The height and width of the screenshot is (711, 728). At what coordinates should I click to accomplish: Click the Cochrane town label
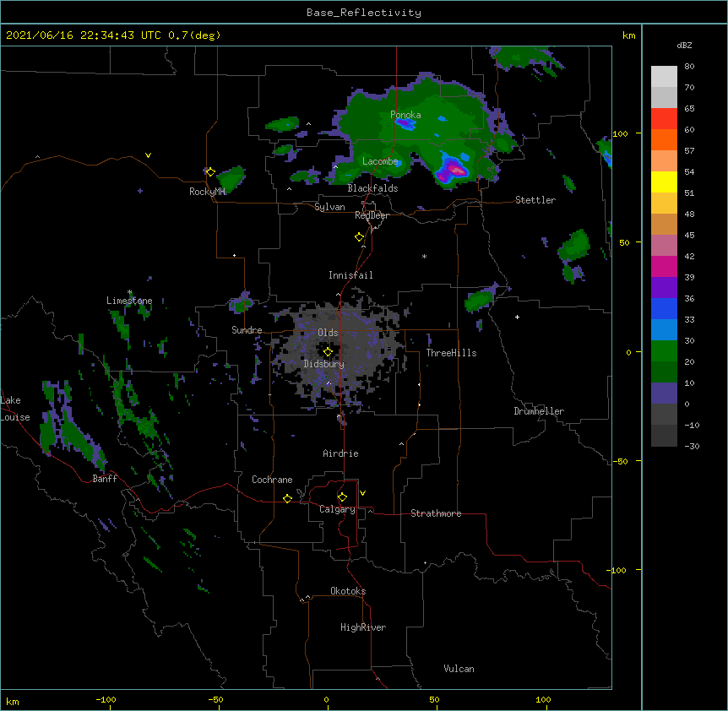point(272,480)
